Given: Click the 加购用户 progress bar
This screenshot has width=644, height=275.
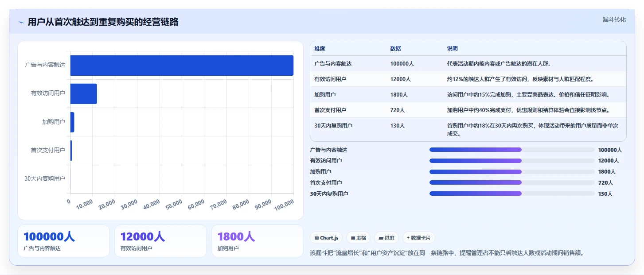Looking at the screenshot, I should coord(512,172).
